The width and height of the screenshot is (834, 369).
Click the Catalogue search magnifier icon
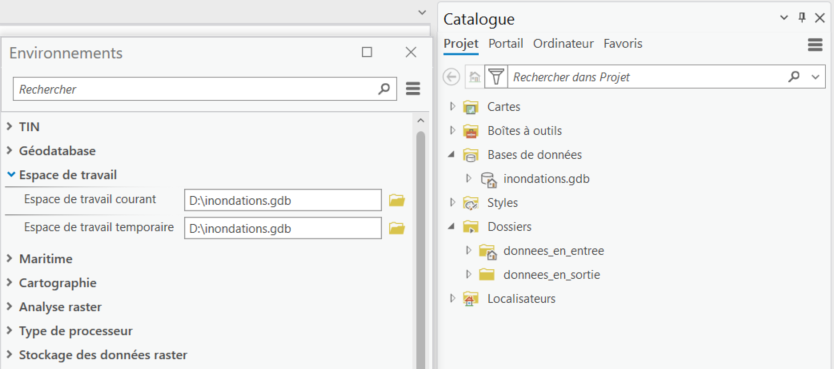click(x=794, y=77)
